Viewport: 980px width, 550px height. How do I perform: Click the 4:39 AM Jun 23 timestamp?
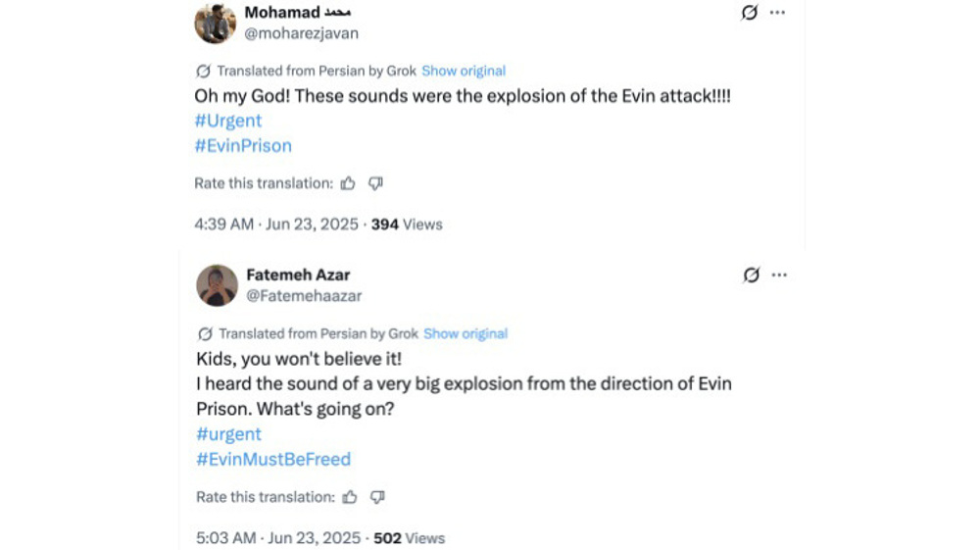(x=277, y=225)
